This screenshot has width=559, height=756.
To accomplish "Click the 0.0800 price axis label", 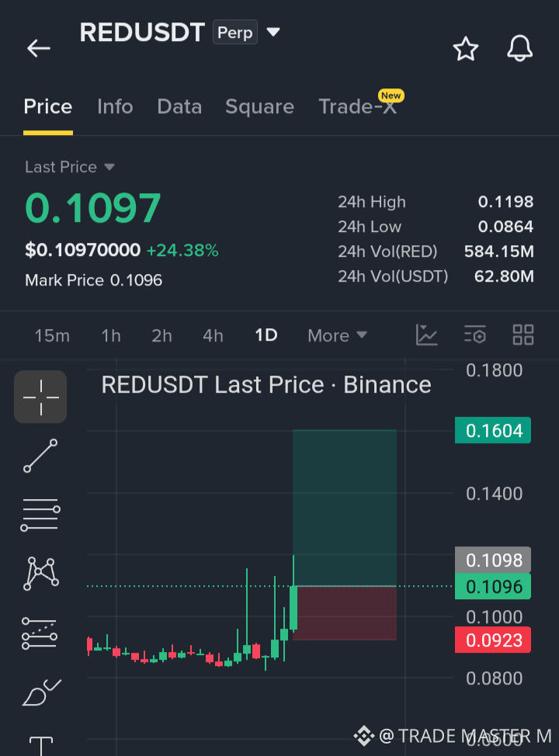I will [494, 678].
